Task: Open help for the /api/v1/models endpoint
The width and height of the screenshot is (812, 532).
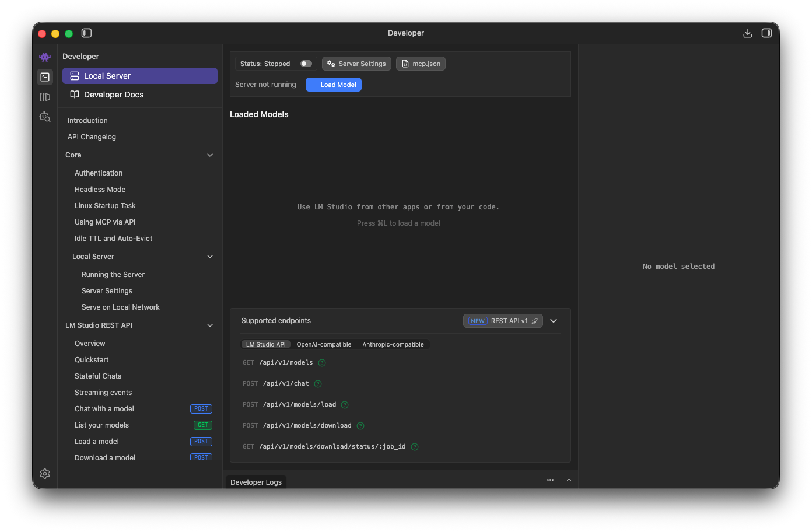Action: (322, 362)
